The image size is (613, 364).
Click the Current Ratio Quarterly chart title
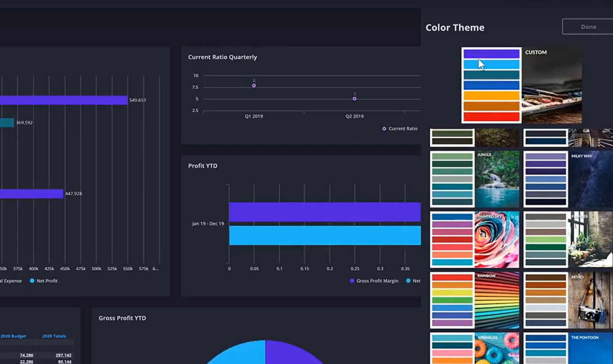click(222, 57)
